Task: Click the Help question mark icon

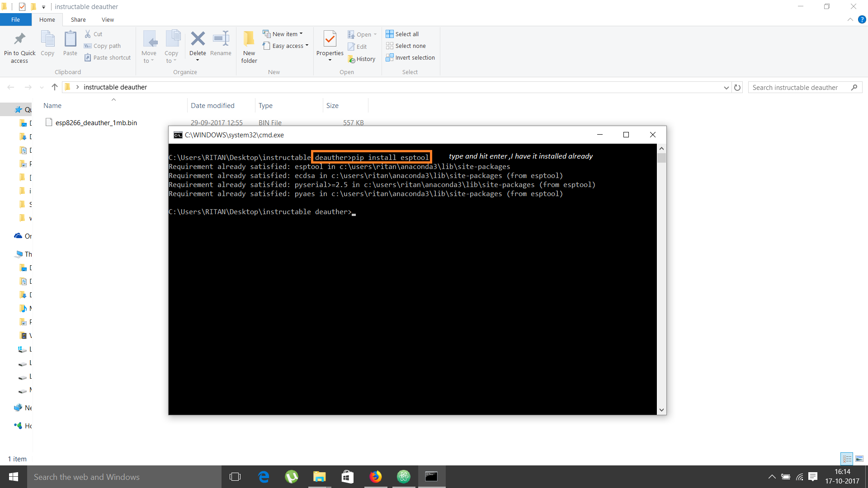Action: (x=862, y=19)
